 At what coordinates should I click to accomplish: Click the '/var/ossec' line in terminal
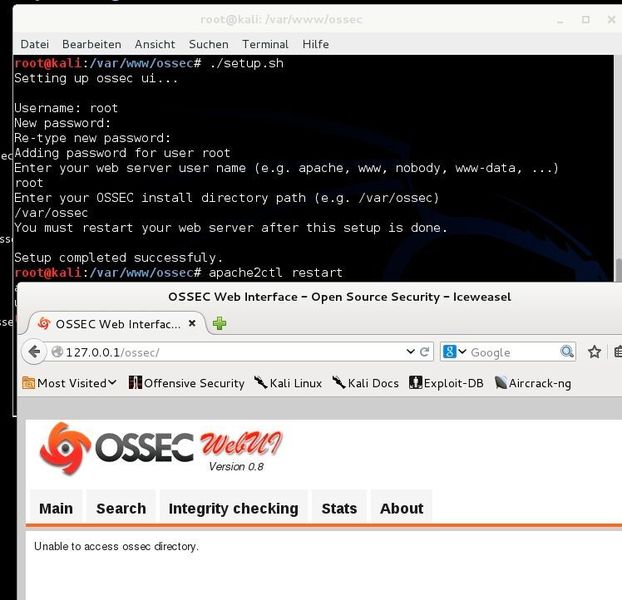[51, 213]
